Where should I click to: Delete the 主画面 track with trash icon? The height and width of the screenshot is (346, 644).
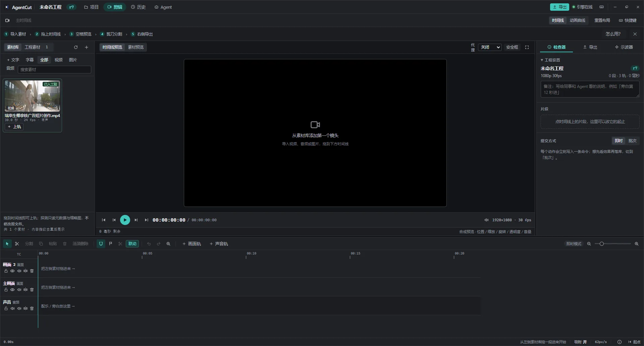pyautogui.click(x=32, y=290)
